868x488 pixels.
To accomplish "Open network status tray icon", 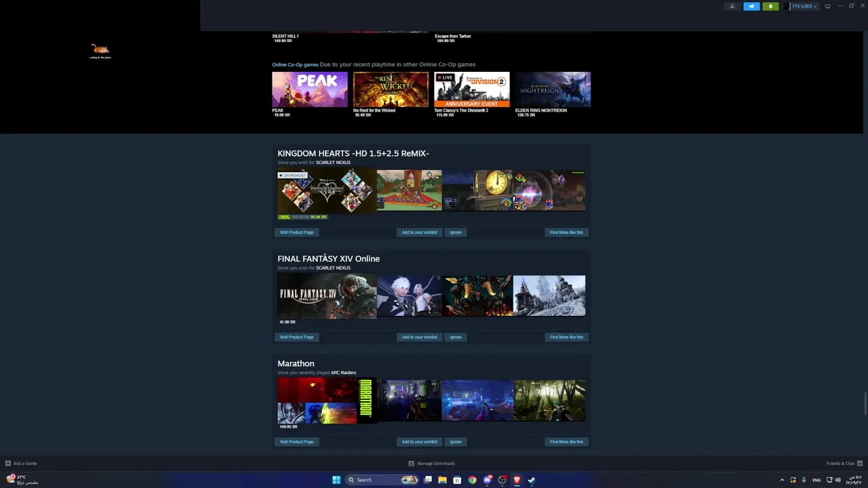I will click(x=829, y=480).
